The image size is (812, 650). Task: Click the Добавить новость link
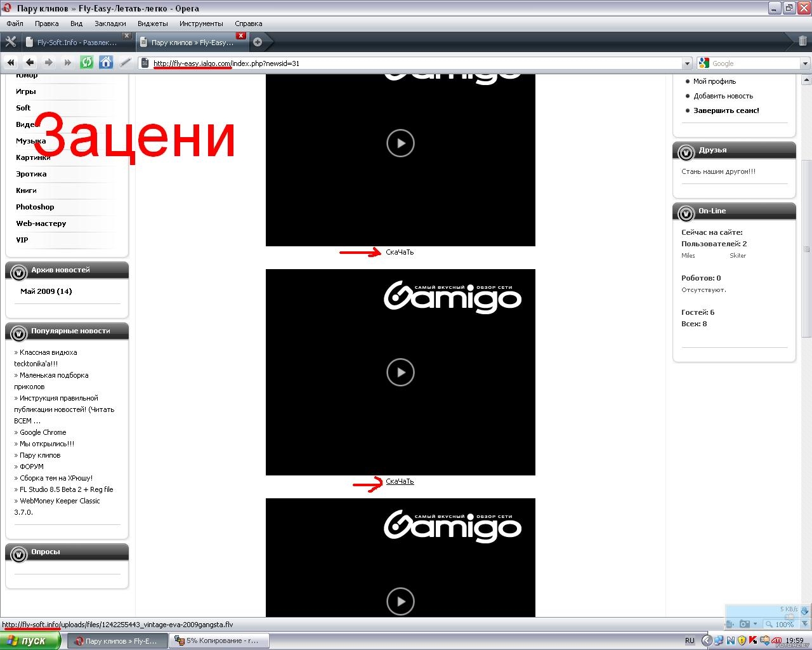pyautogui.click(x=723, y=96)
